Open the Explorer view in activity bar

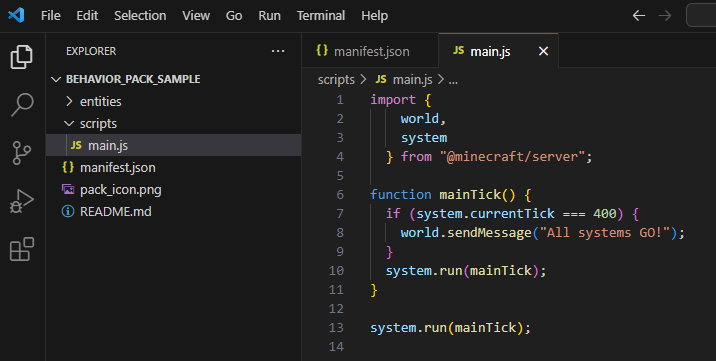click(x=22, y=57)
